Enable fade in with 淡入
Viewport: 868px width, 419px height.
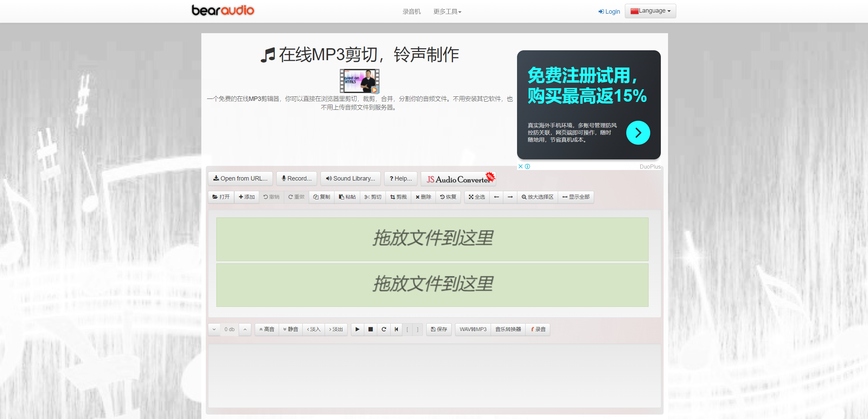(313, 329)
